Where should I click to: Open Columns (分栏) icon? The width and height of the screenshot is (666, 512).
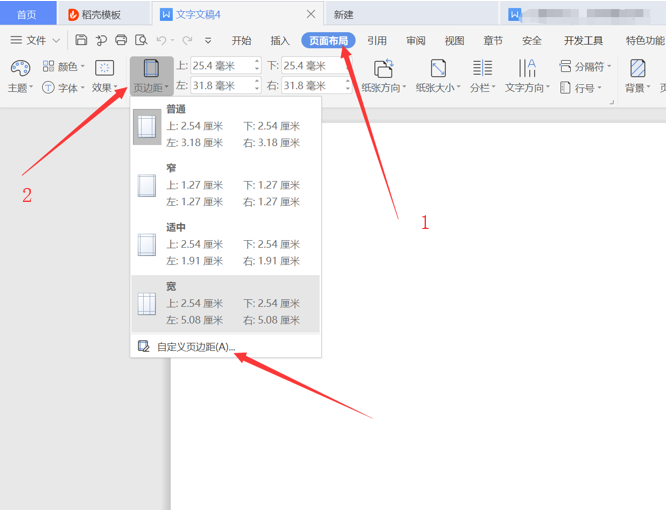pos(483,68)
